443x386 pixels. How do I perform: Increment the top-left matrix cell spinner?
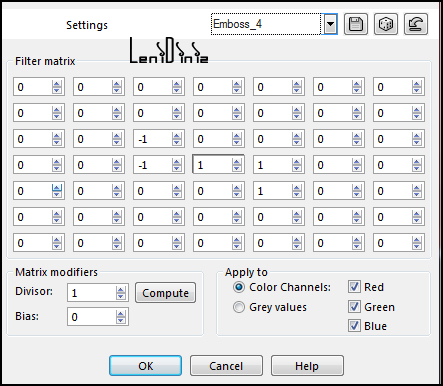click(57, 84)
